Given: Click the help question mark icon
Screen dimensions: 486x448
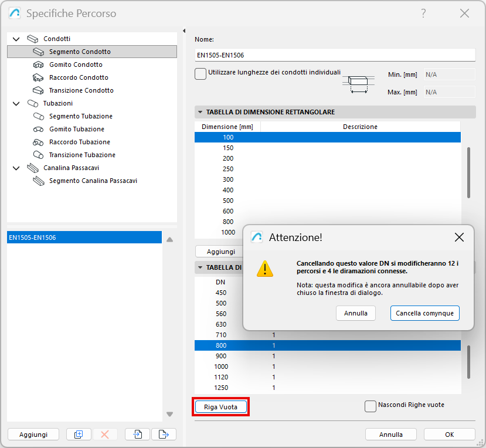Looking at the screenshot, I should coord(423,13).
